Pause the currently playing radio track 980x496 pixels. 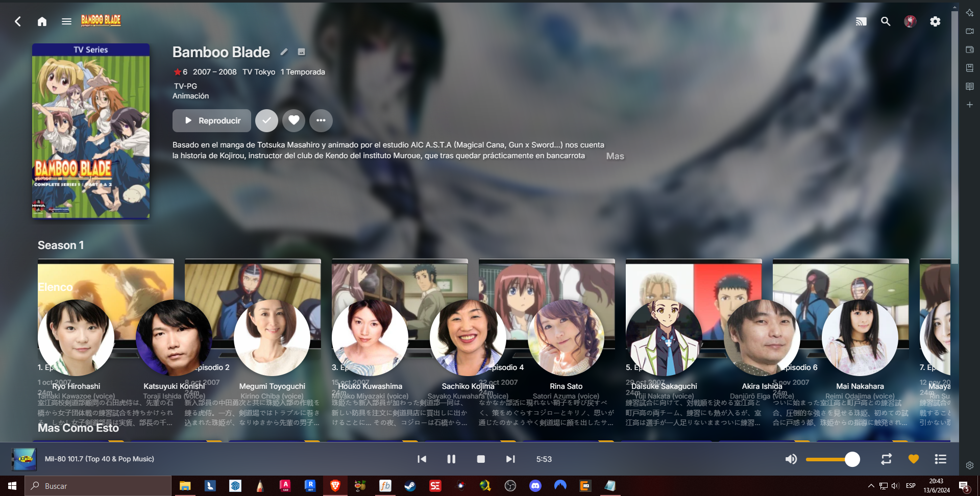[451, 459]
